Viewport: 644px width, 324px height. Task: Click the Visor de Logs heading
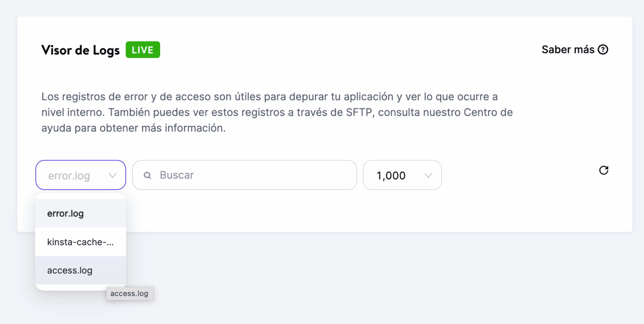tap(80, 50)
